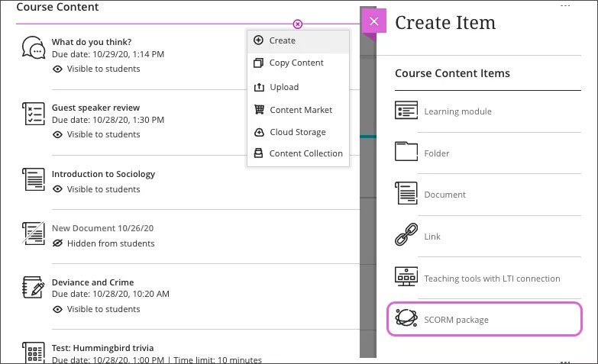This screenshot has width=598, height=364.
Task: Select the Teaching tools LTI icon
Action: click(x=406, y=278)
